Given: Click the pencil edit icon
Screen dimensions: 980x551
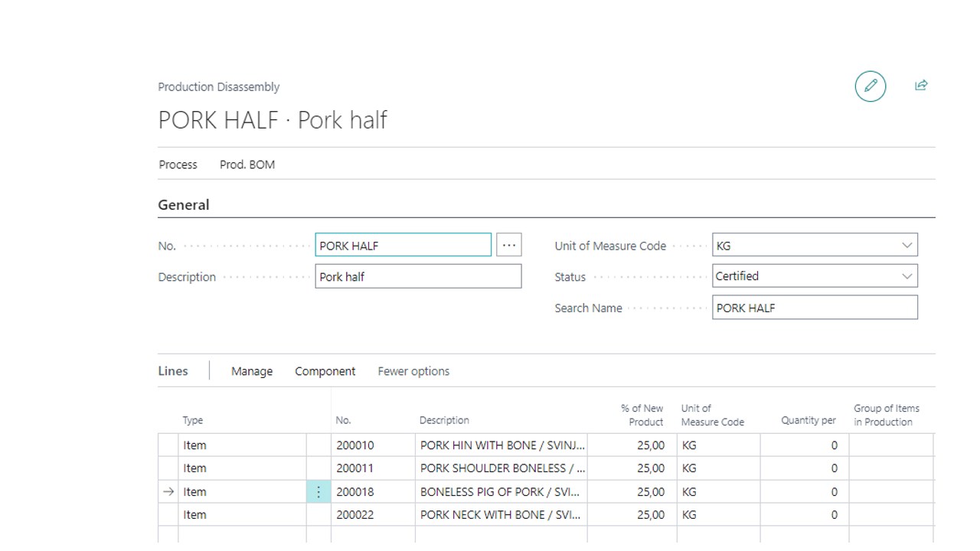Looking at the screenshot, I should (870, 86).
